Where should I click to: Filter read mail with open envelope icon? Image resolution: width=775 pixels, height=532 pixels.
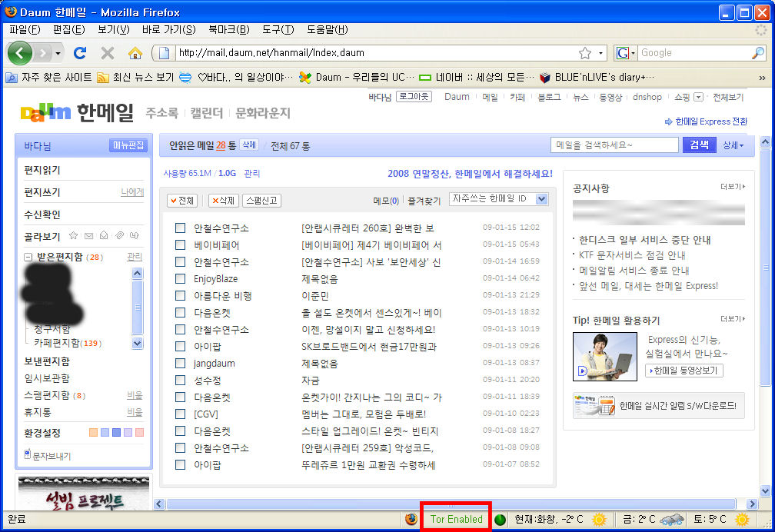point(104,236)
